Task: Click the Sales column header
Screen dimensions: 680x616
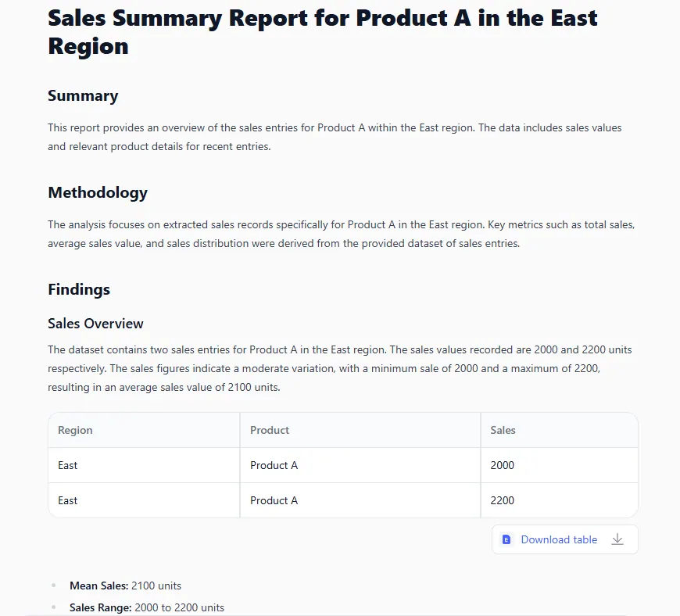Action: click(x=503, y=430)
